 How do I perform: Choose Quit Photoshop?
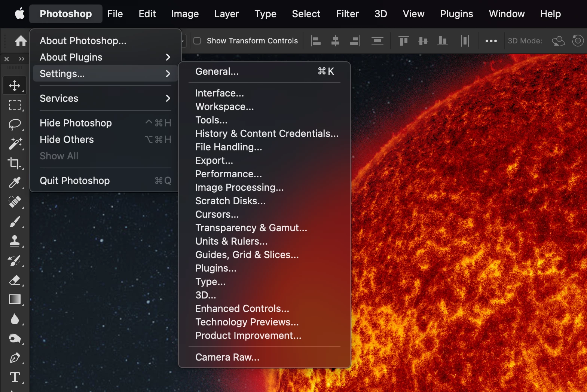[106, 181]
